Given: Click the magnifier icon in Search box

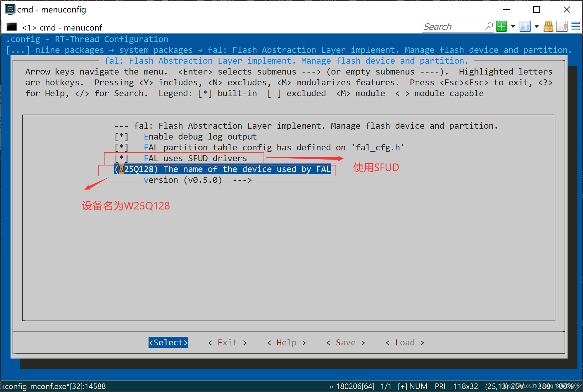Looking at the screenshot, I should coord(489,26).
